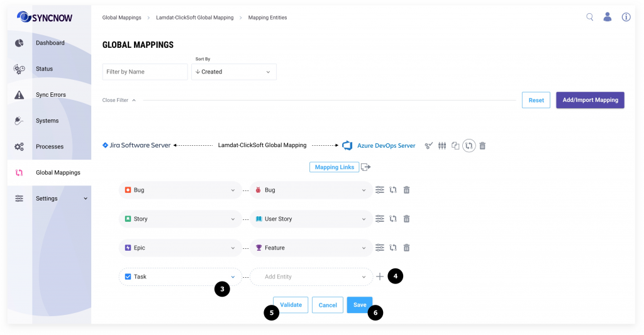Open Systems in sidebar
Image resolution: width=644 pixels, height=335 pixels.
pyautogui.click(x=47, y=121)
